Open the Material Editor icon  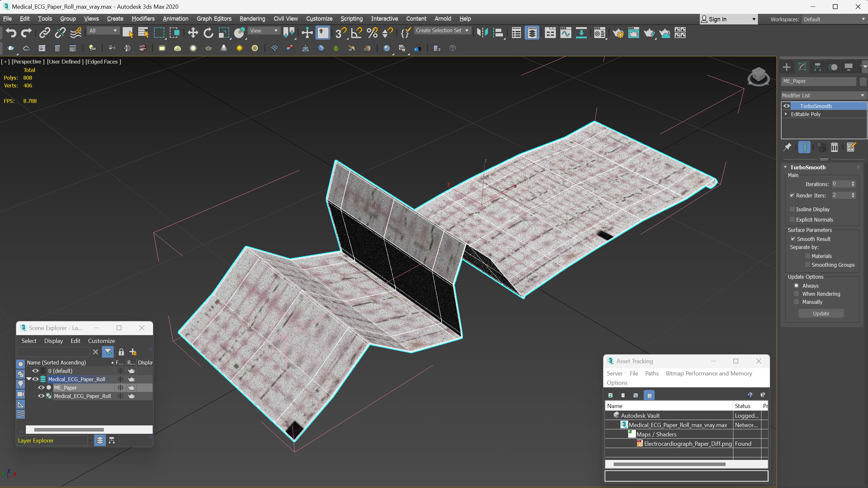[x=600, y=33]
